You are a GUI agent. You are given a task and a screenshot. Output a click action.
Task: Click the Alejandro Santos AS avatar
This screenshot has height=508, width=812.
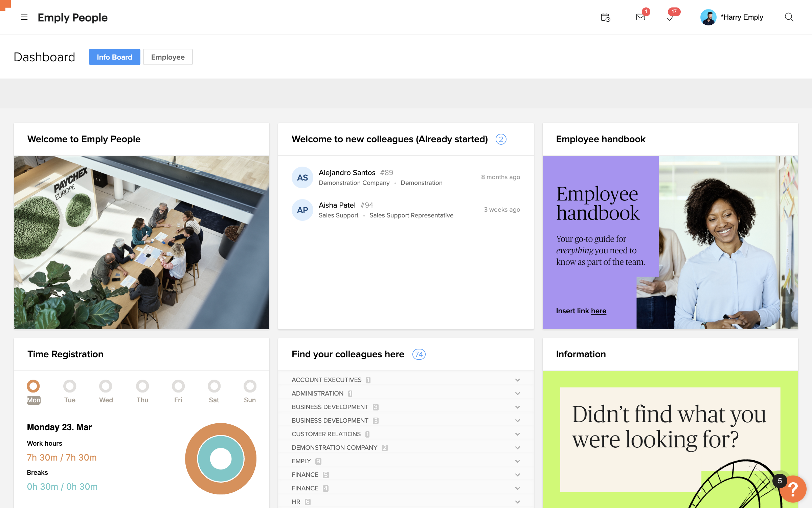pyautogui.click(x=302, y=177)
